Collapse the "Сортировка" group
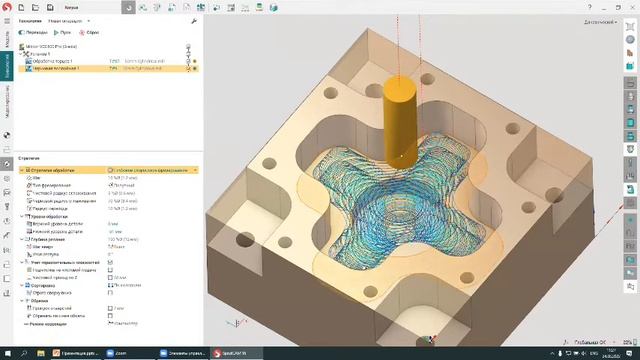The height and width of the screenshot is (360, 640). [x=22, y=285]
